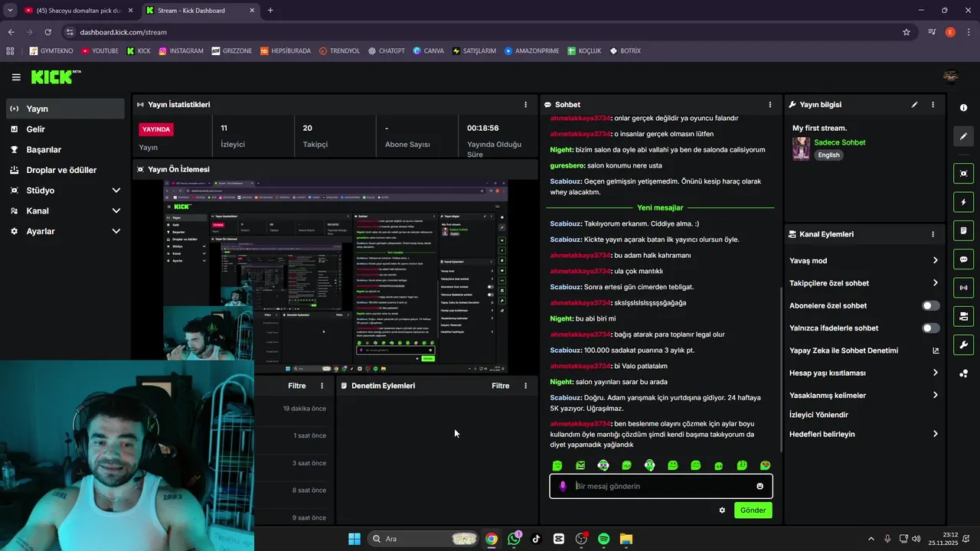Open the AI chat moderation external link icon
The width and height of the screenshot is (980, 551).
tap(936, 350)
